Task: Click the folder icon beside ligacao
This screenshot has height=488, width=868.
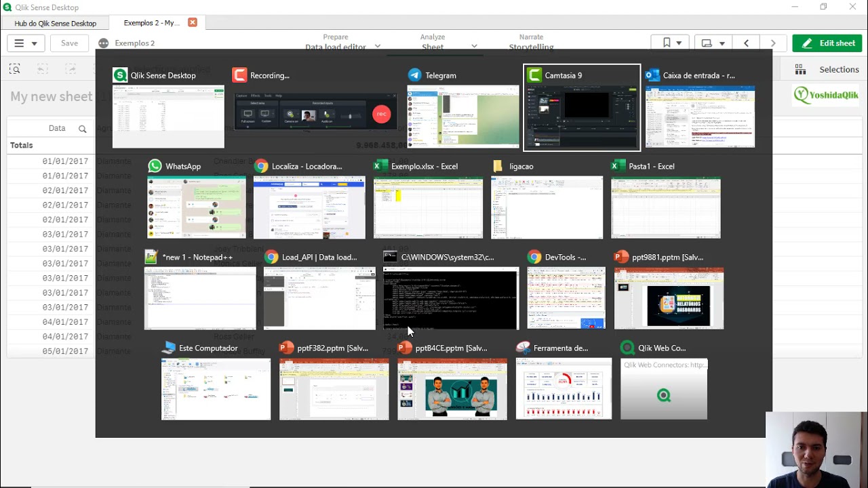Action: pos(498,166)
